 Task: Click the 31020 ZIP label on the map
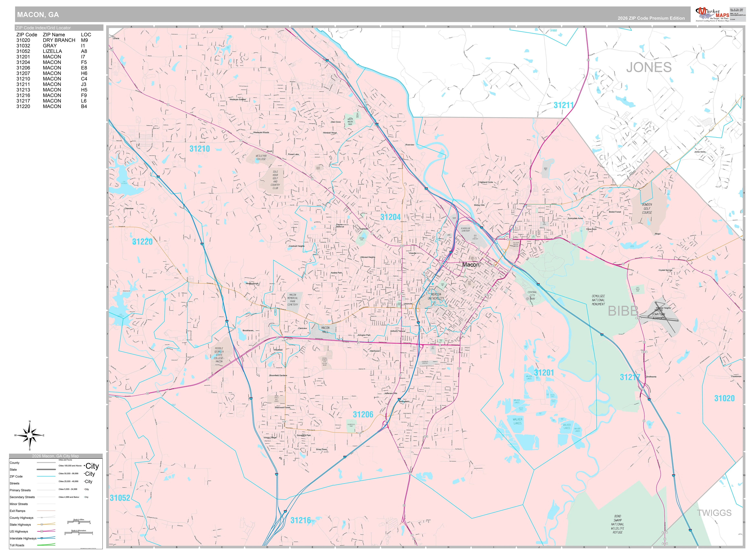(724, 398)
